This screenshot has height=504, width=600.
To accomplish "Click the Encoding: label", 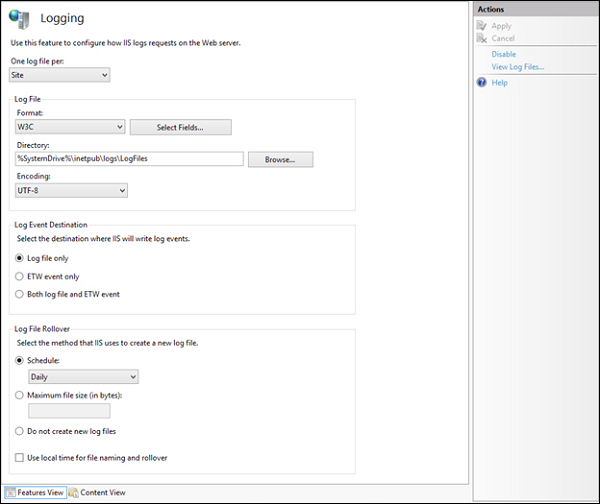I will point(33,176).
